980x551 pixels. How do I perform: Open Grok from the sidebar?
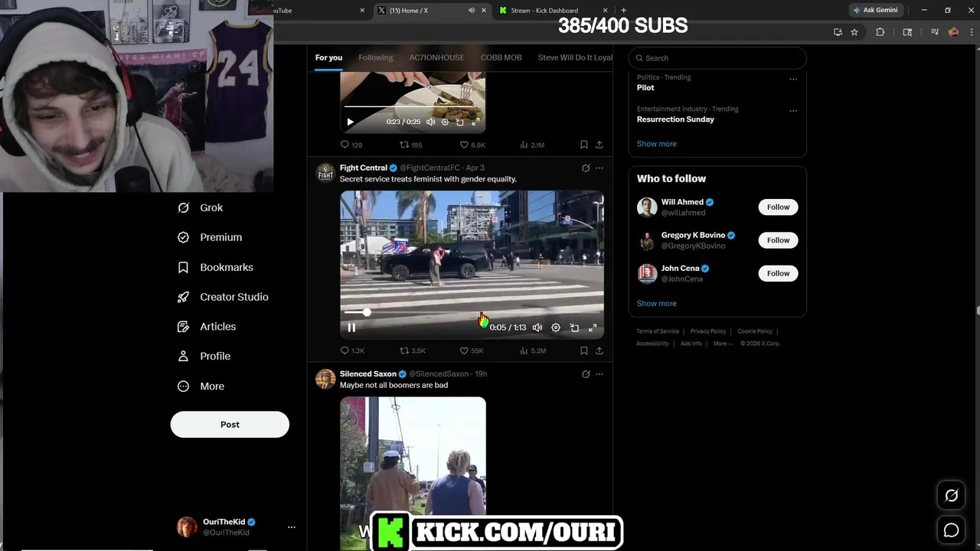200,207
